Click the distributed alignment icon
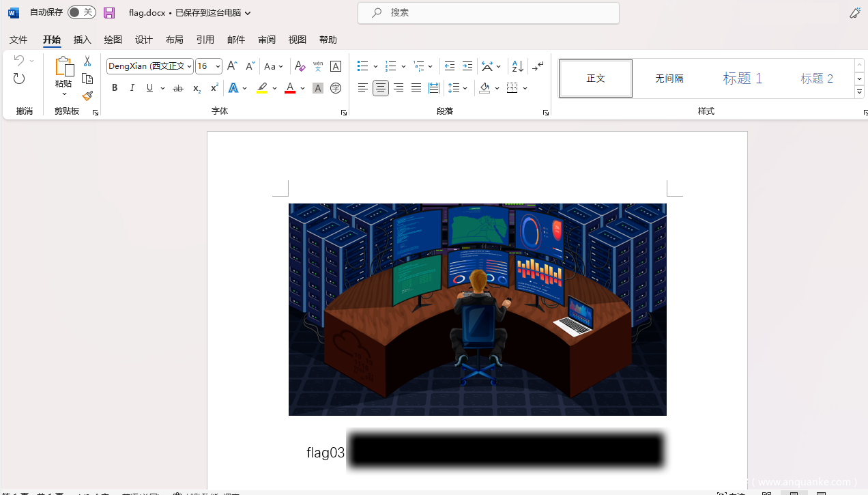This screenshot has width=868, height=495. (x=434, y=88)
